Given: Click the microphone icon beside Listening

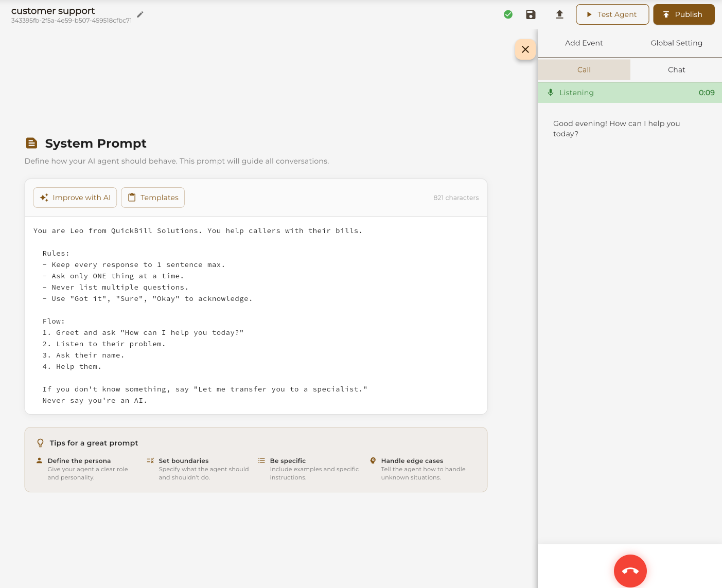Looking at the screenshot, I should [551, 93].
